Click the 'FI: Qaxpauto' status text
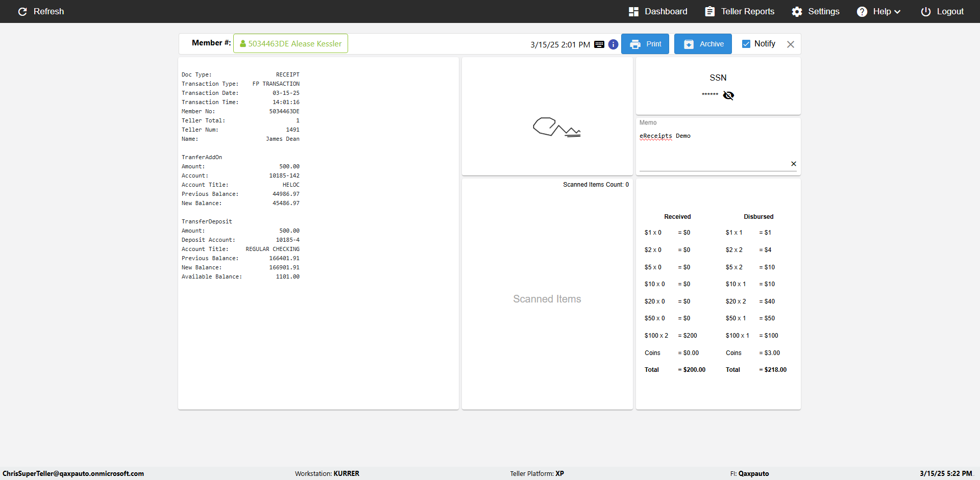Image resolution: width=980 pixels, height=480 pixels. tap(749, 473)
